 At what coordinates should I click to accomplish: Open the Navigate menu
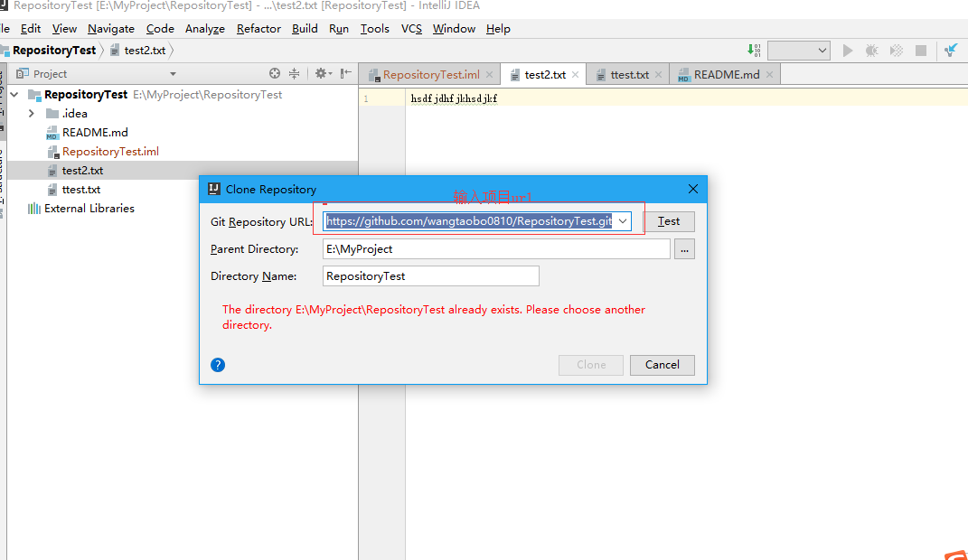111,29
